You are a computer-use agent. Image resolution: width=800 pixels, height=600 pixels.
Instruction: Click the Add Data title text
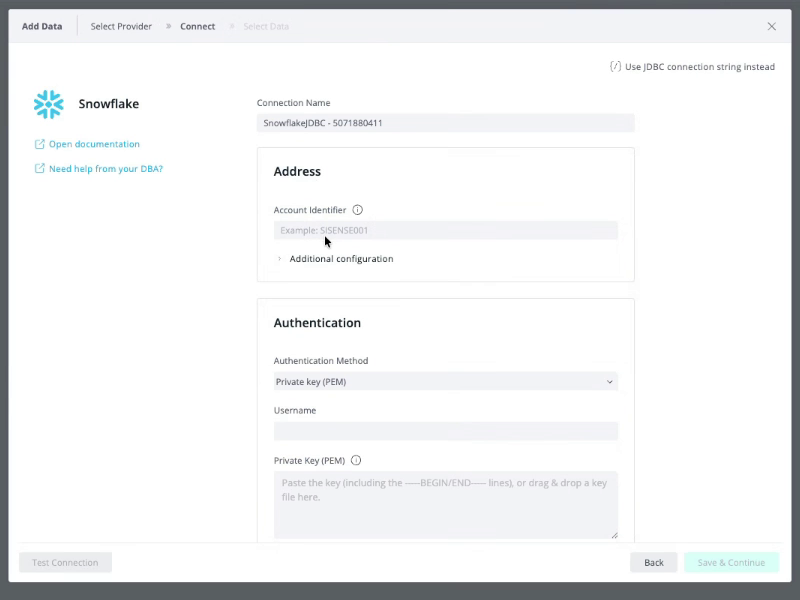pyautogui.click(x=42, y=27)
